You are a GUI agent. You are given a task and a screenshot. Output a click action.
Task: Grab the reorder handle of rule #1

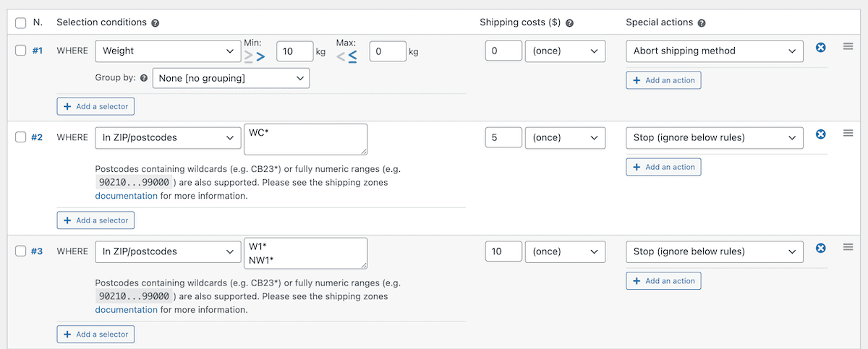[x=848, y=46]
